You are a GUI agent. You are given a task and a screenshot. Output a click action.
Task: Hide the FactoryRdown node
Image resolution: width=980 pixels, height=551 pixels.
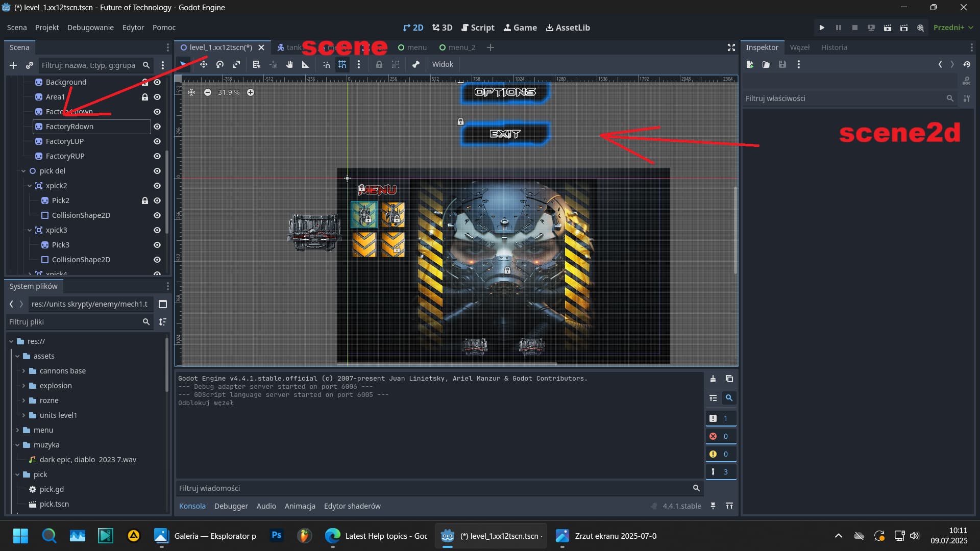[157, 127]
